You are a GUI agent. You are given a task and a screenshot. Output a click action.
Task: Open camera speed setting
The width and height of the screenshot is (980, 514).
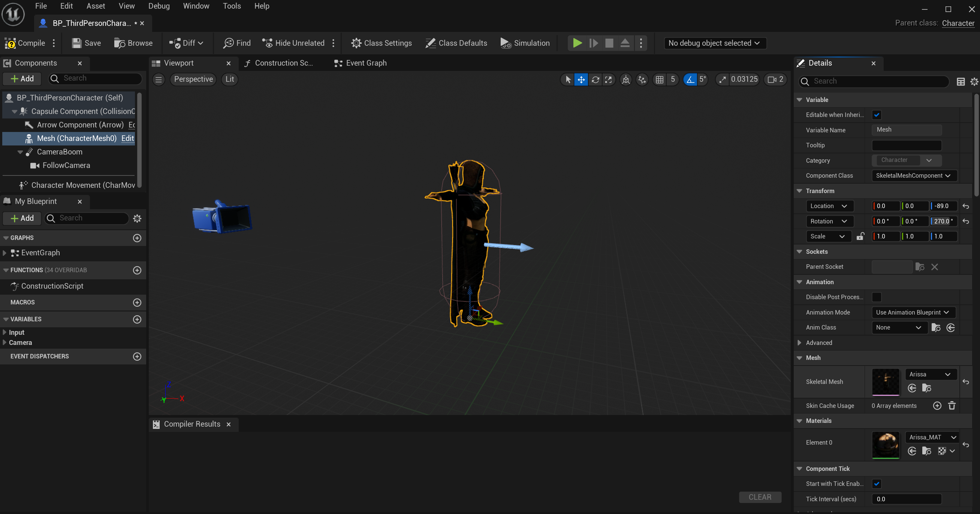775,79
